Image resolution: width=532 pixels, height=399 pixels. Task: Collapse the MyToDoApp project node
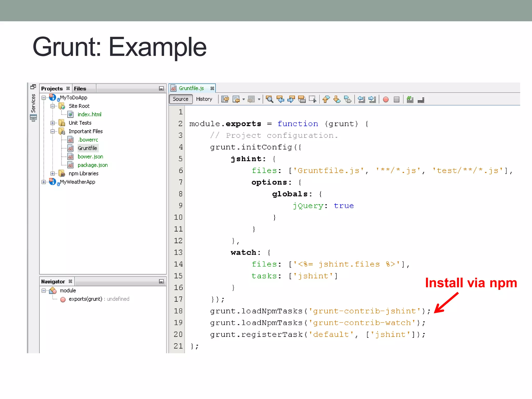[x=44, y=98]
